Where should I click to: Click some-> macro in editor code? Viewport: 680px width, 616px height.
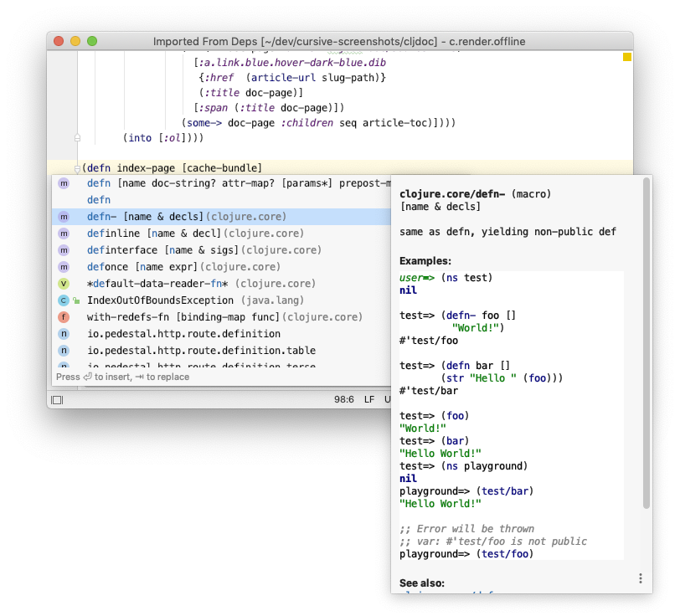coord(204,123)
